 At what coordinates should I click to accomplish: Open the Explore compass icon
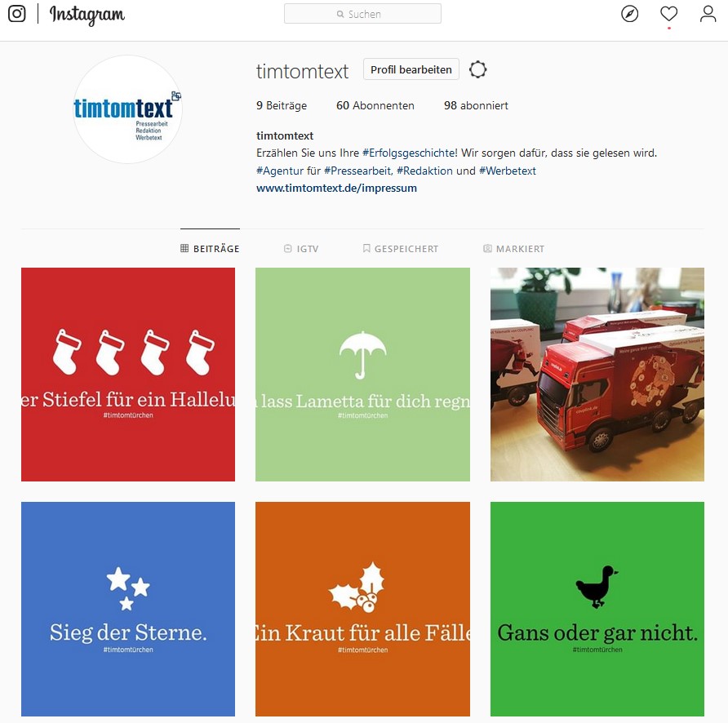629,14
